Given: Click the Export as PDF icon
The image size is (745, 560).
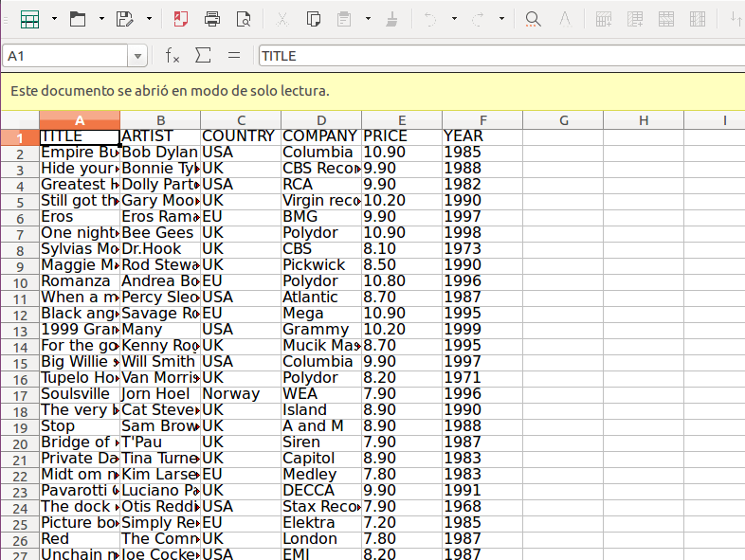Looking at the screenshot, I should pyautogui.click(x=180, y=19).
